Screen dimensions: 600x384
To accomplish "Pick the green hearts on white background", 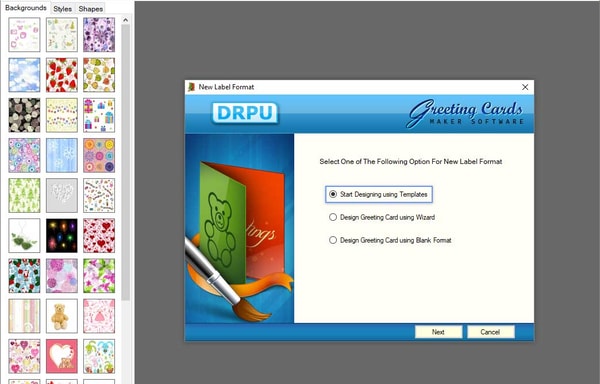I will click(x=24, y=236).
